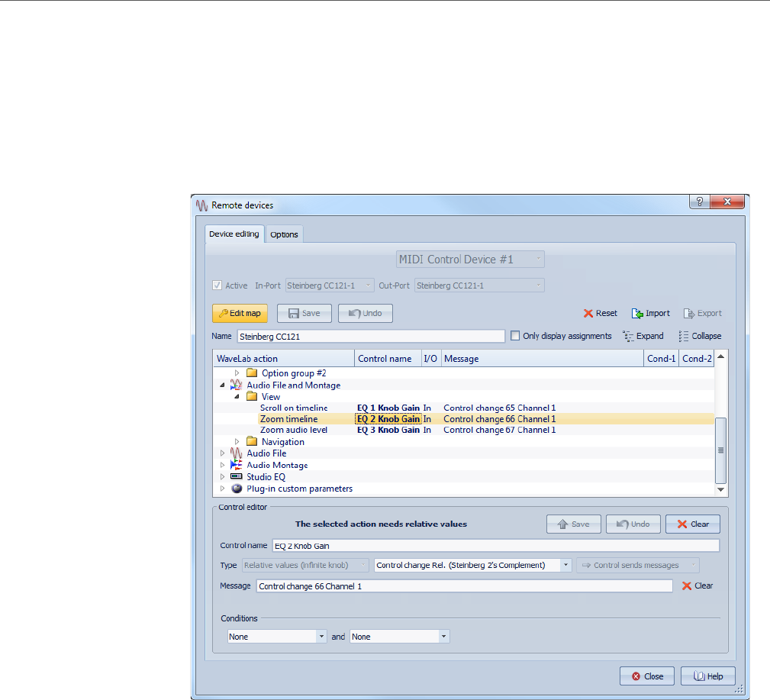Clear the Message field with red X

(x=698, y=585)
